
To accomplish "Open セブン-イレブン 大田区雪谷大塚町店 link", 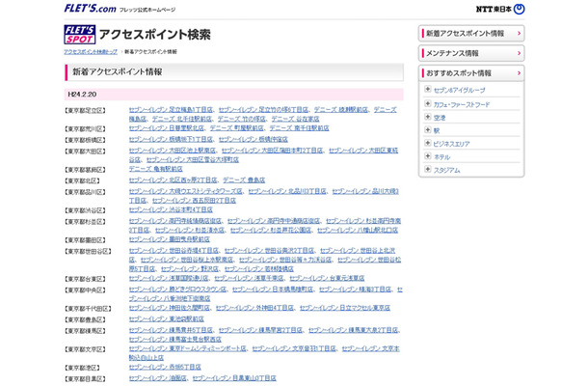I will pyautogui.click(x=193, y=159).
